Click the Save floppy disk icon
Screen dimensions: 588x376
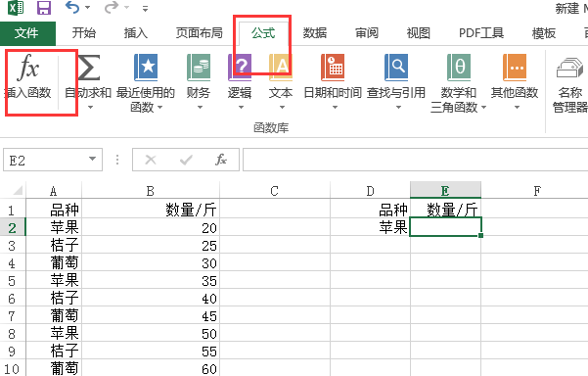(x=44, y=8)
